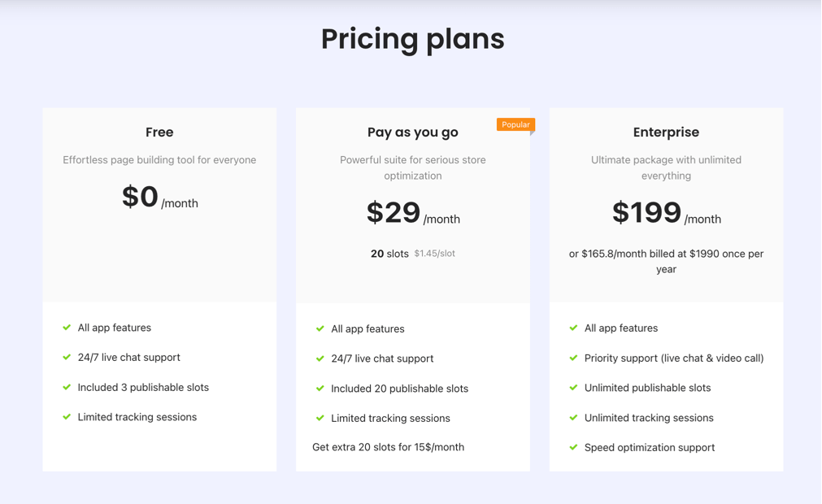Click the $165.8/month billed yearly option text

click(x=666, y=261)
